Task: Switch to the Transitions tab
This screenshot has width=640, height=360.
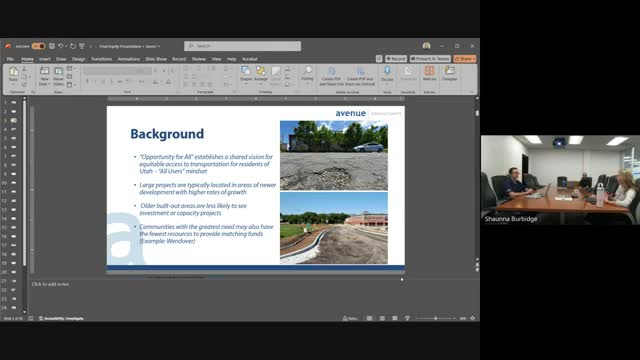Action: click(x=101, y=59)
